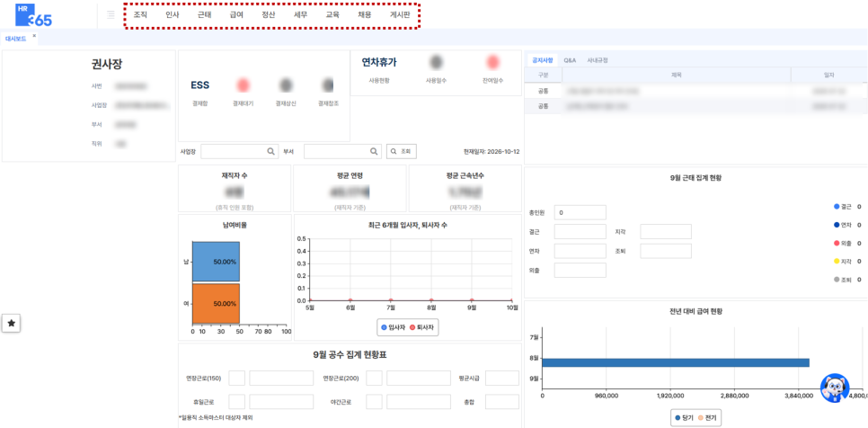Toggle the 입사자 legend entry
This screenshot has width=868, height=428.
click(x=392, y=328)
